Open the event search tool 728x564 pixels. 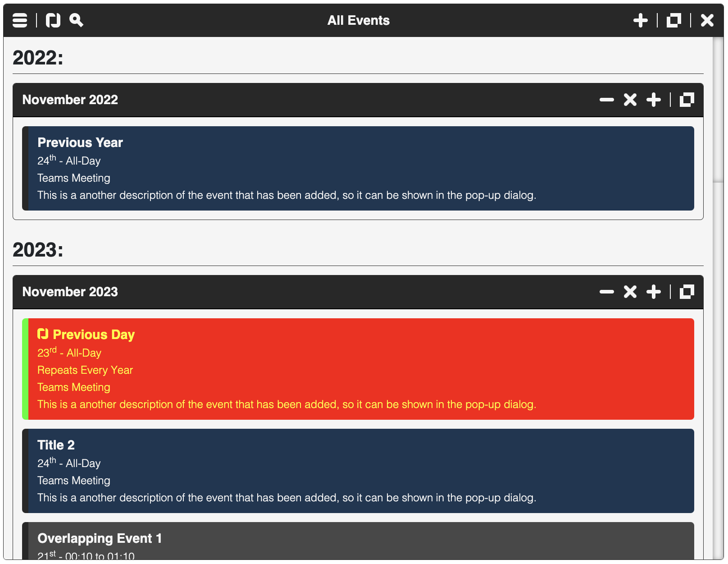tap(77, 20)
